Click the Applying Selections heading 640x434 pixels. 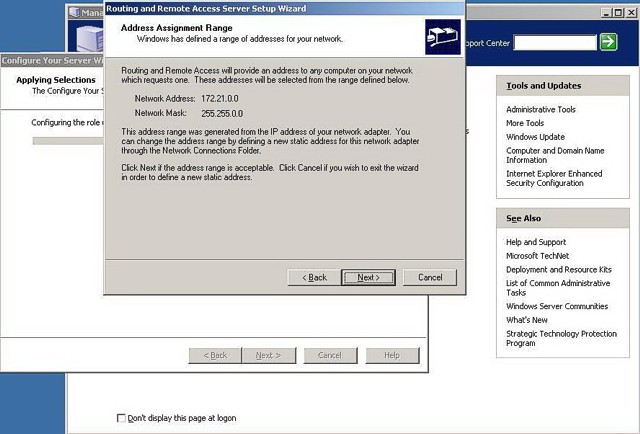(x=56, y=80)
